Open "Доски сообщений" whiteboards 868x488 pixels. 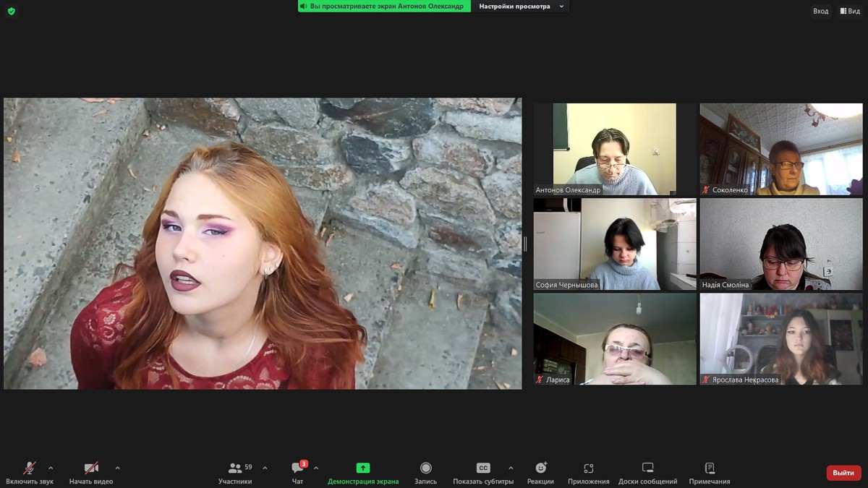click(x=648, y=473)
